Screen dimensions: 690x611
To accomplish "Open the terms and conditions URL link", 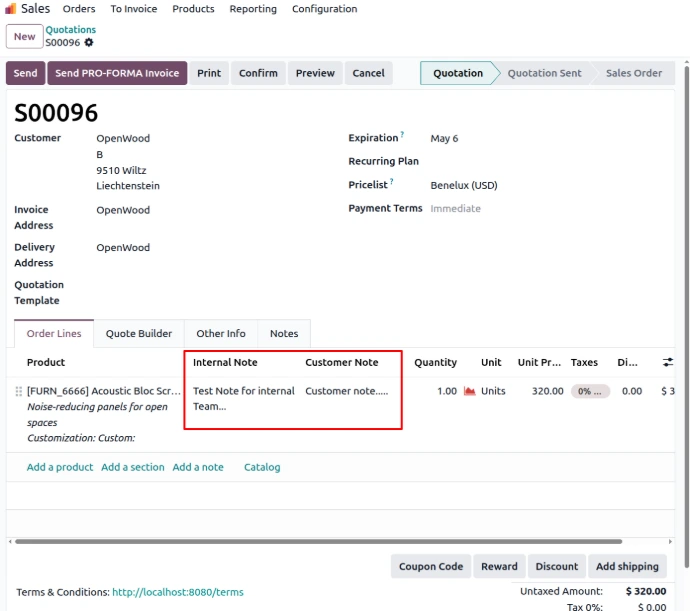I will (177, 592).
